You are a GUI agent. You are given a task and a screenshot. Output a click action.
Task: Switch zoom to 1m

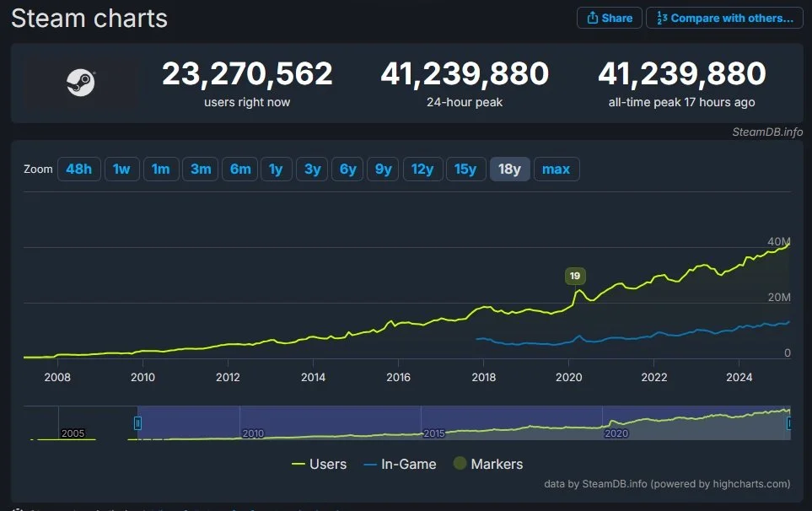[x=160, y=169]
